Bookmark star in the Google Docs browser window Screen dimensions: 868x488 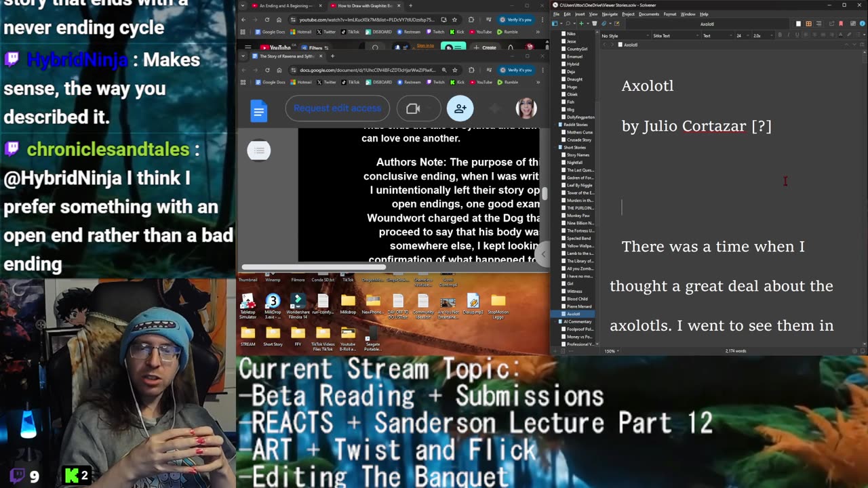(x=454, y=70)
